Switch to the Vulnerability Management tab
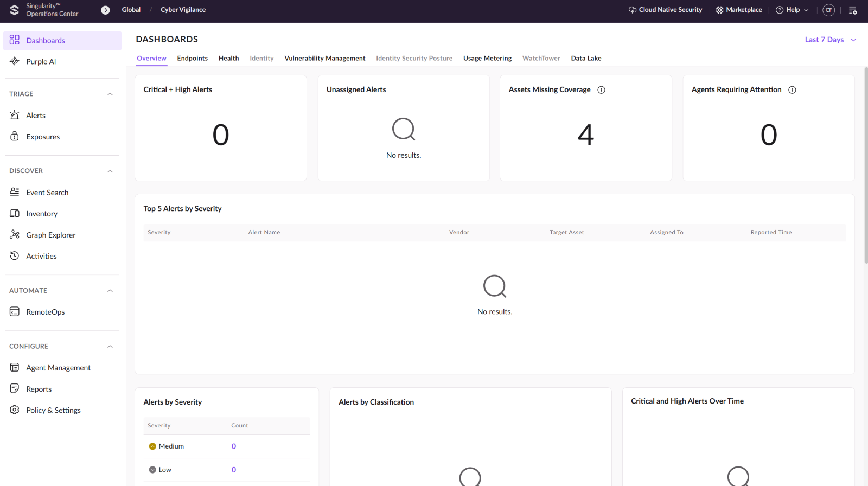 pos(325,59)
